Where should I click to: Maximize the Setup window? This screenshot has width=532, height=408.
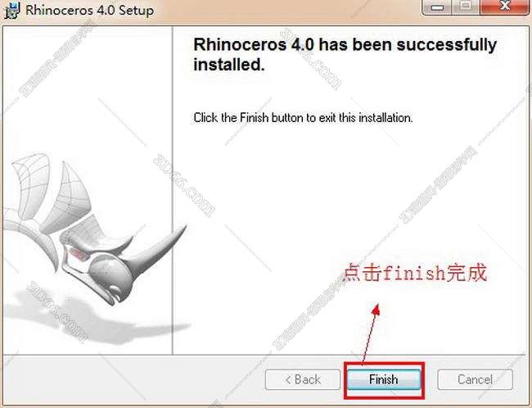click(466, 7)
